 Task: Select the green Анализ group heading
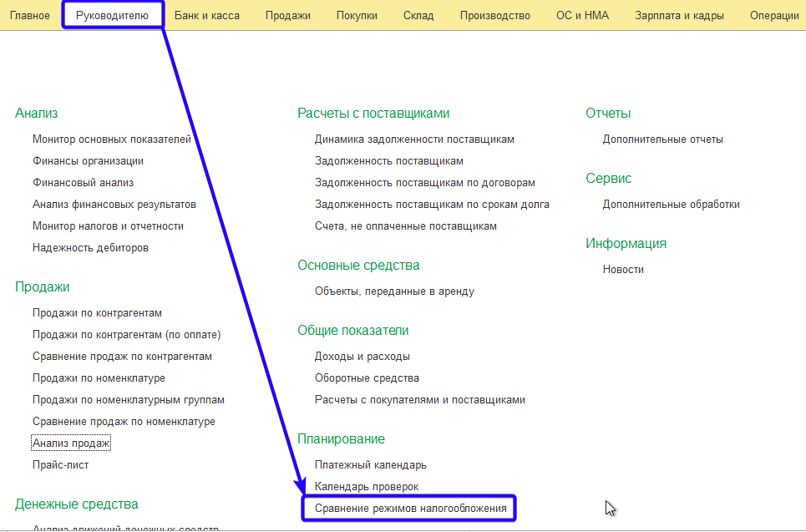[x=36, y=113]
